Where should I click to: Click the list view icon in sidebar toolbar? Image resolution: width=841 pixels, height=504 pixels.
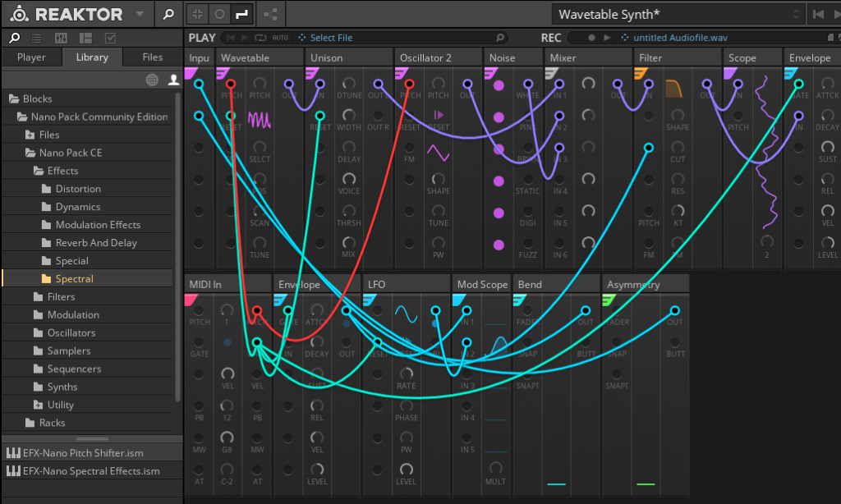[x=37, y=38]
